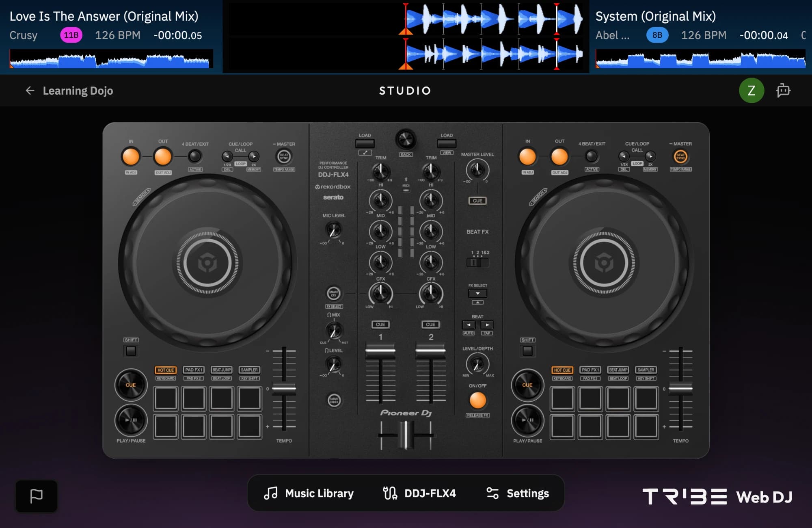Image resolution: width=812 pixels, height=528 pixels.
Task: Click channel 2 CFX knob
Action: click(x=431, y=293)
